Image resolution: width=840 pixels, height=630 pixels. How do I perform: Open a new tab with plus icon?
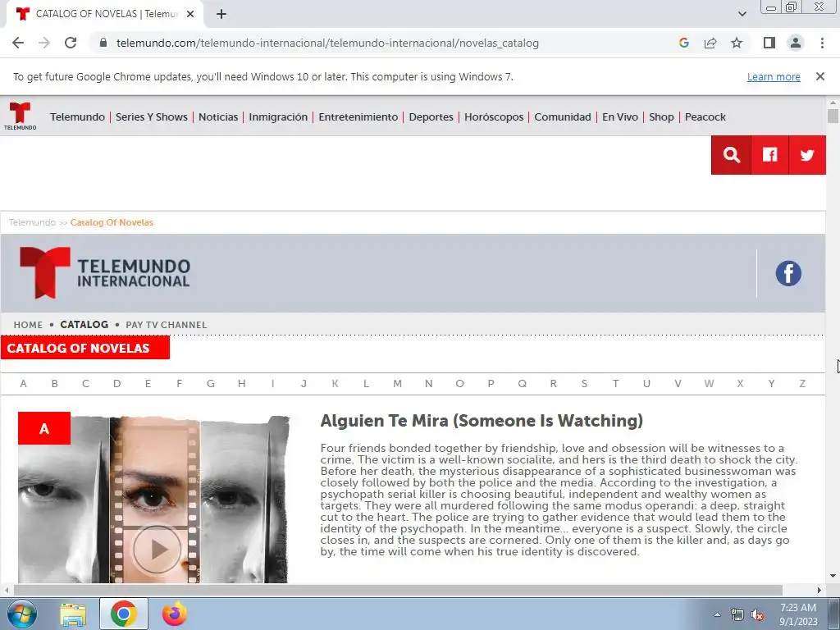(221, 14)
